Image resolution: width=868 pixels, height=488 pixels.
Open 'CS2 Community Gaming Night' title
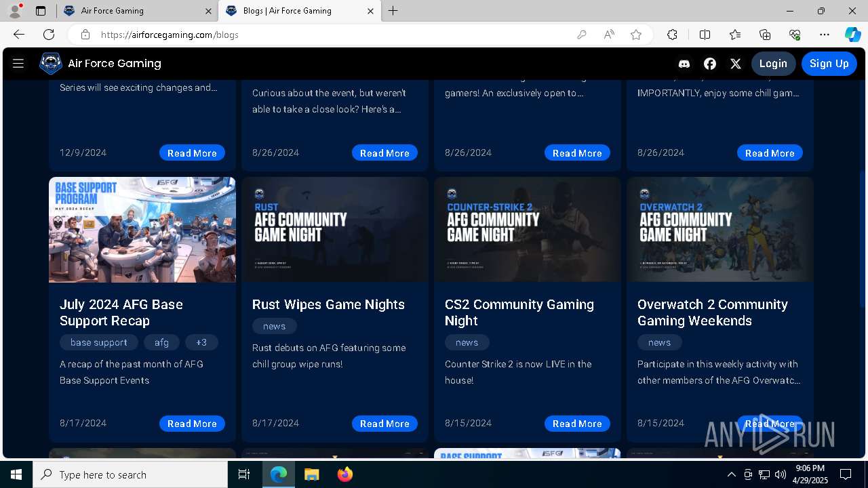519,312
